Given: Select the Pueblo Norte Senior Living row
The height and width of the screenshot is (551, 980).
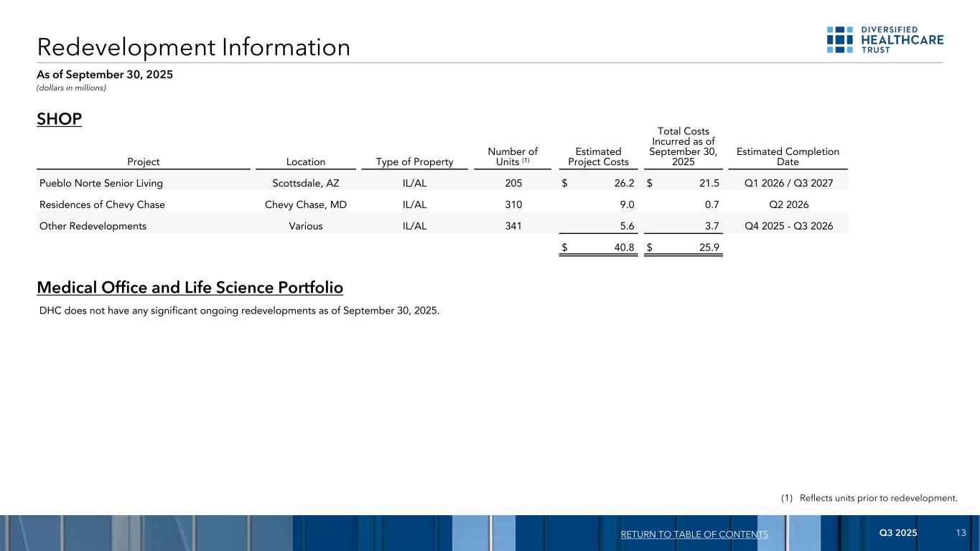Looking at the screenshot, I should 101,183.
